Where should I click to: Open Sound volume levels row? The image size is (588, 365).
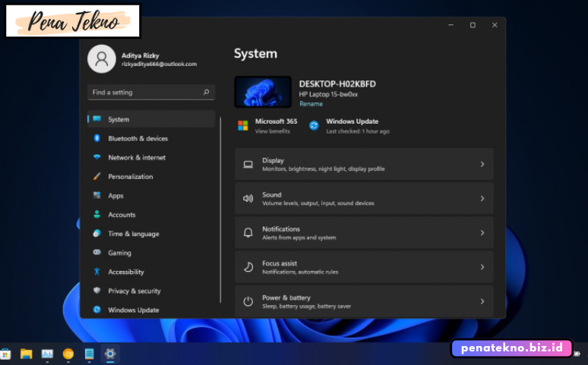(364, 199)
